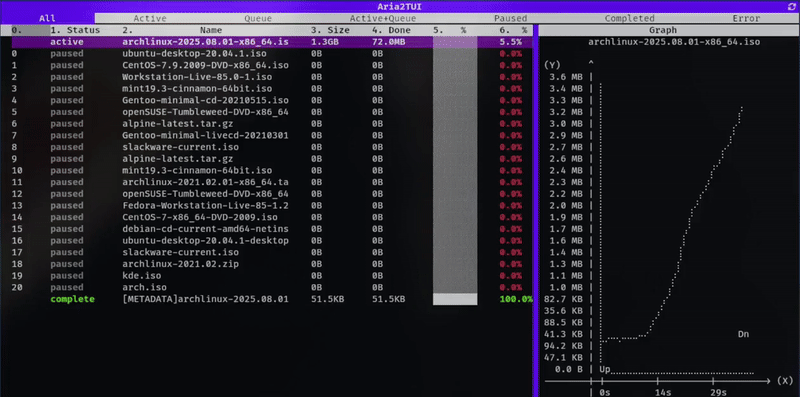Select the Completed tab
The width and height of the screenshot is (800, 397).
pos(630,18)
